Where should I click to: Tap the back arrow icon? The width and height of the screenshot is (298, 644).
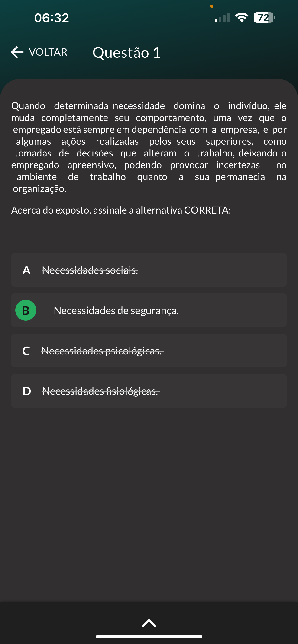pos(17,52)
